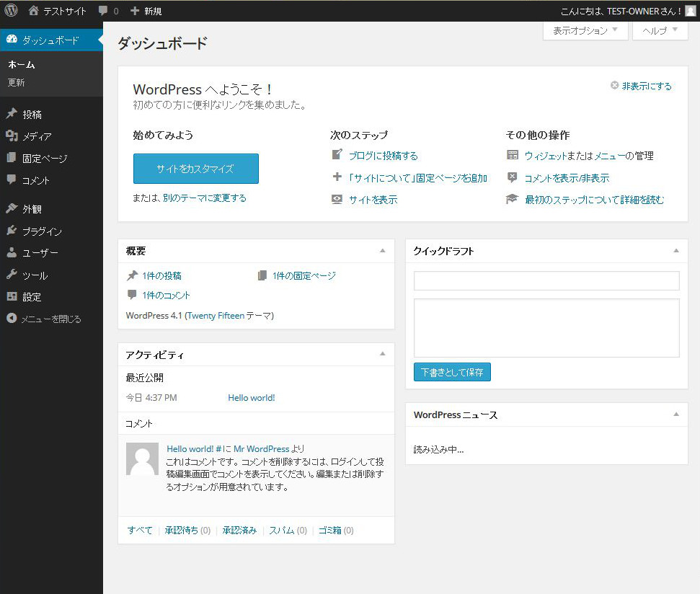The width and height of the screenshot is (700, 594).
Task: Click the コメント bubble icon in sidebar
Action: (x=12, y=179)
